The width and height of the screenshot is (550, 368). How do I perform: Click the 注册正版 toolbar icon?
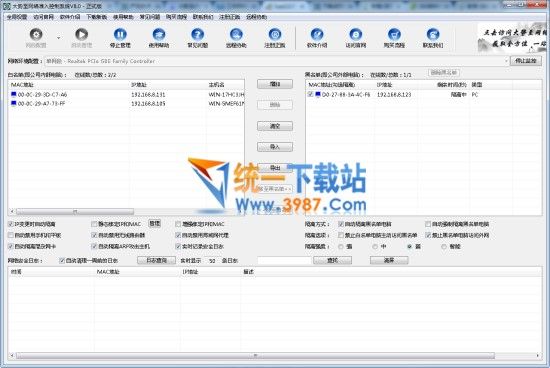coord(275,34)
